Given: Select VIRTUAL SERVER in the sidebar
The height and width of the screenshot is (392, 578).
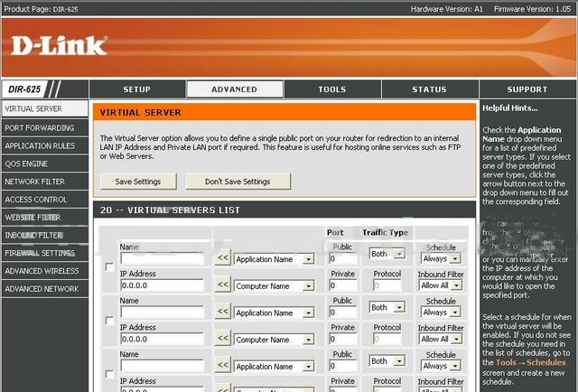Looking at the screenshot, I should [x=44, y=108].
